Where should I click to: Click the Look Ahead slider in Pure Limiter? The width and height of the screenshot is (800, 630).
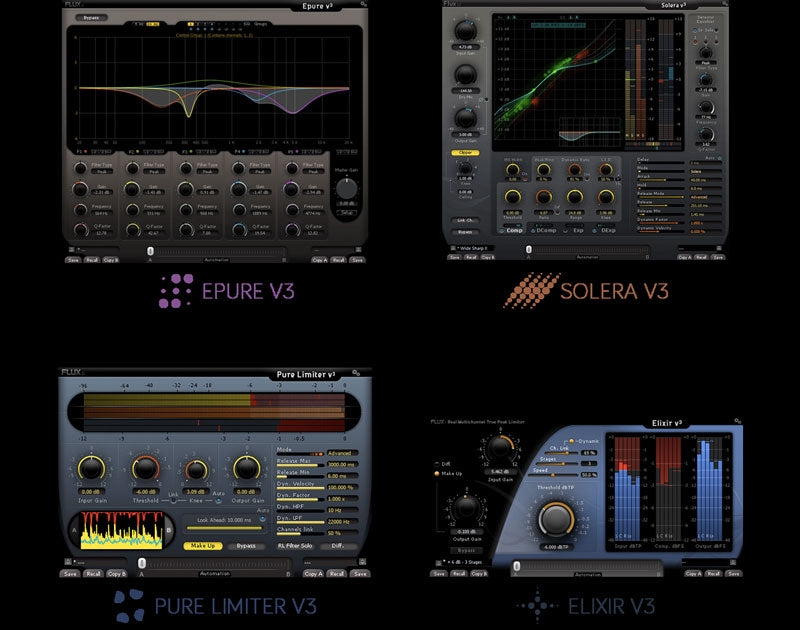click(x=224, y=528)
